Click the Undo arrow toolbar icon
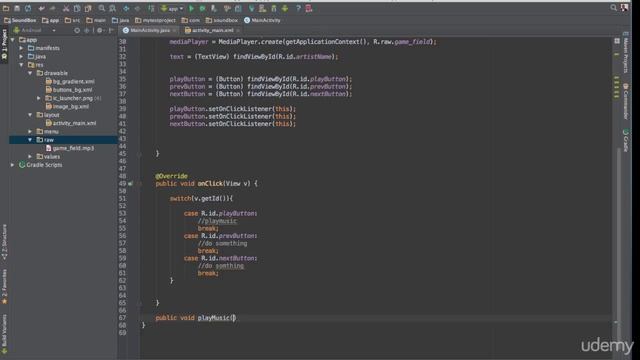This screenshot has width=640, height=360. point(41,8)
